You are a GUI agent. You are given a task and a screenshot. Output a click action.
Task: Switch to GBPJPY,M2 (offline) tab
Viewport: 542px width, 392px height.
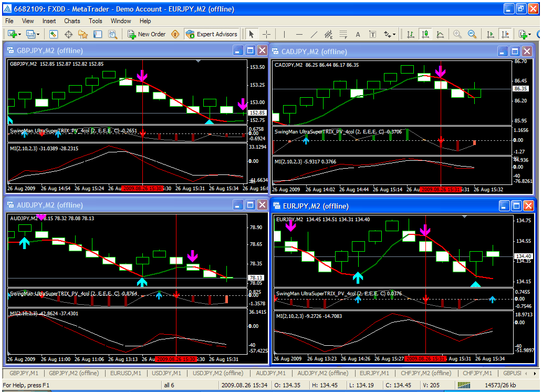coord(74,373)
